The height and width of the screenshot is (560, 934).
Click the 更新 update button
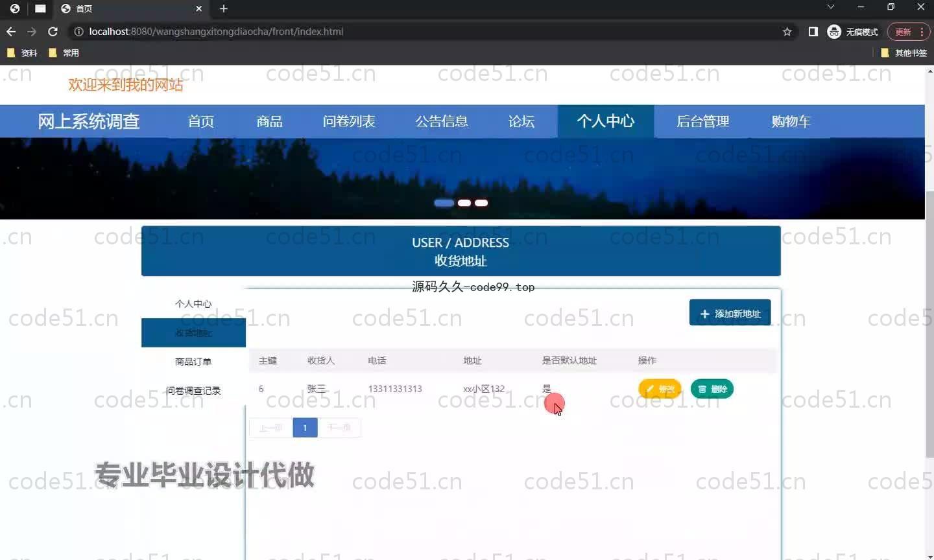point(909,32)
